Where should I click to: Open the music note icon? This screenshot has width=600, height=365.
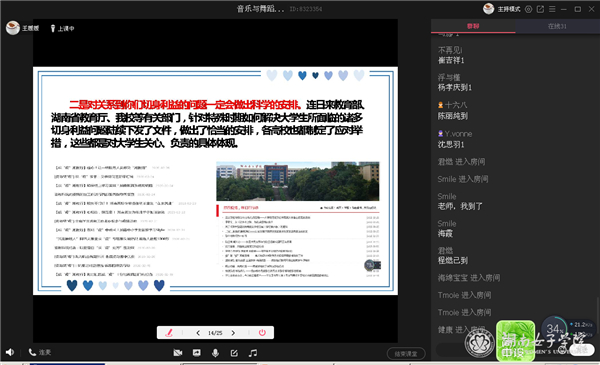pos(253,353)
